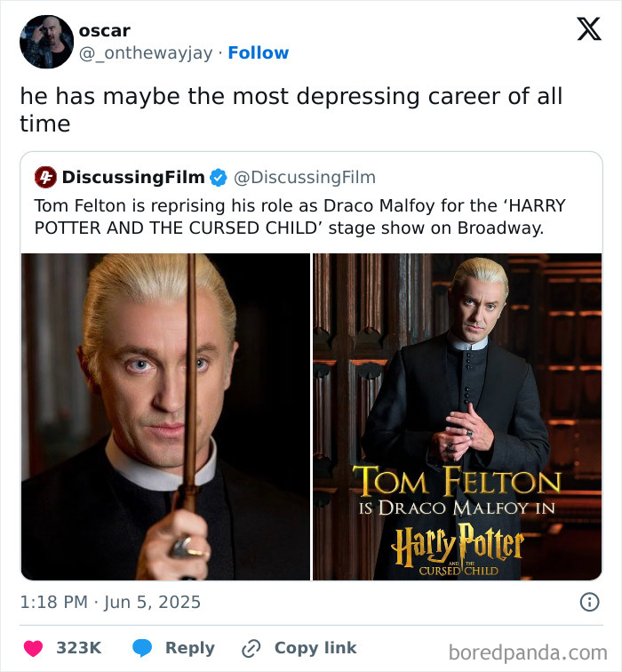
Task: Open the right Cursed Child poster image
Action: tap(457, 416)
